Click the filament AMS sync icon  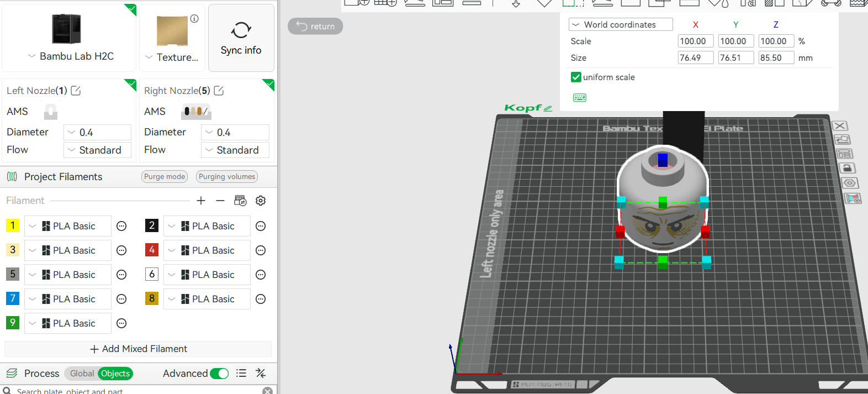click(240, 201)
